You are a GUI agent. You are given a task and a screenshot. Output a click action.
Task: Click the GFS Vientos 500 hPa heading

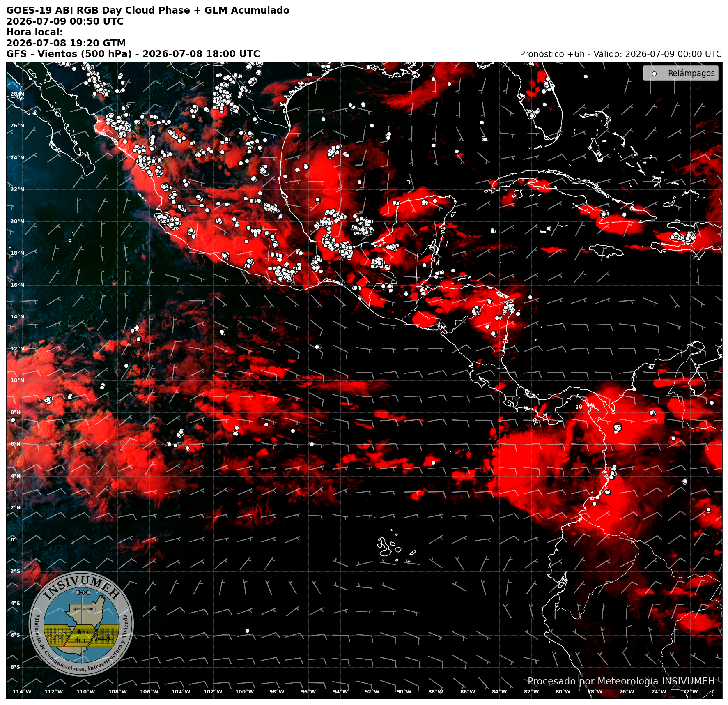(x=133, y=54)
